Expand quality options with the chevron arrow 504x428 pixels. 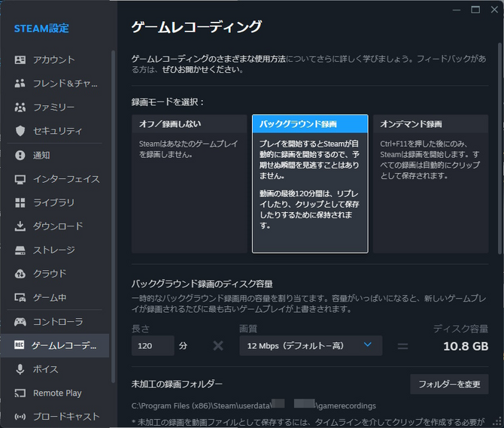tap(368, 345)
